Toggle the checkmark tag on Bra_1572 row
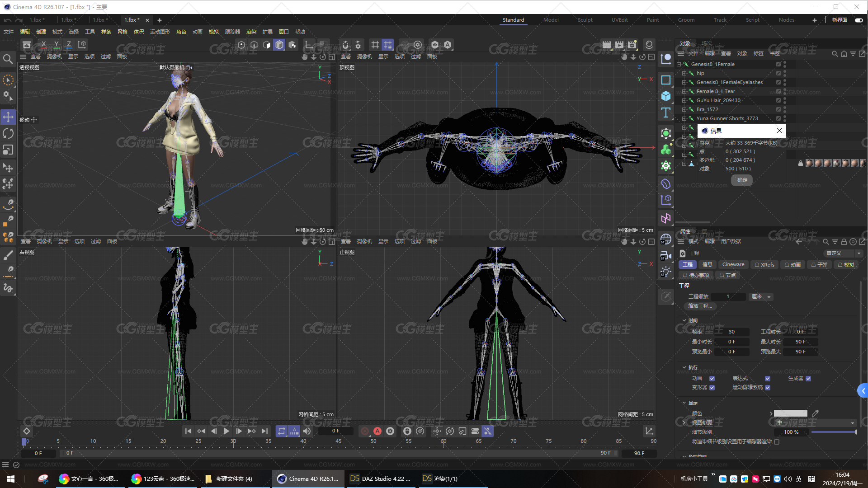 point(778,109)
